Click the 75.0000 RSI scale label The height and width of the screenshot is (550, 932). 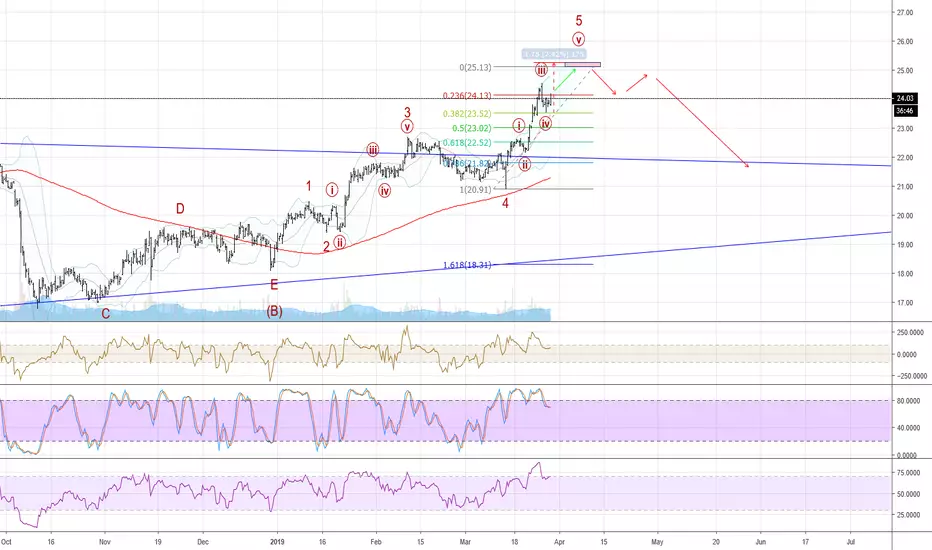coord(909,473)
